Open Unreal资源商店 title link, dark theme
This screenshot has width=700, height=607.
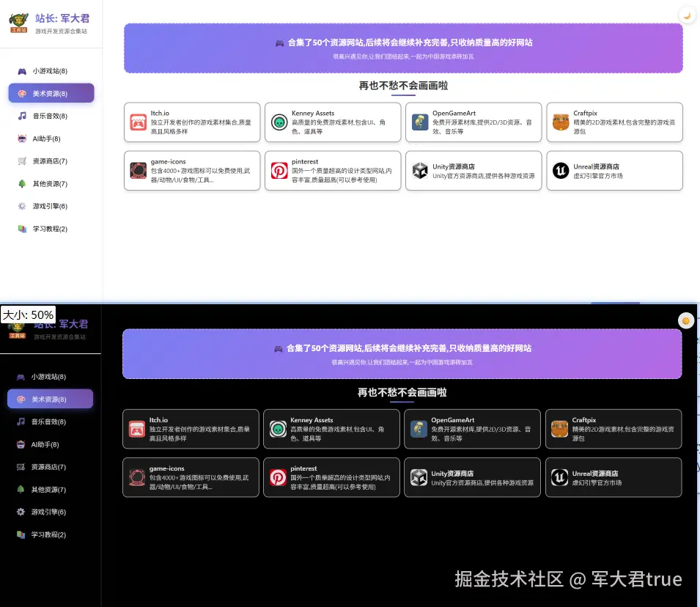595,474
